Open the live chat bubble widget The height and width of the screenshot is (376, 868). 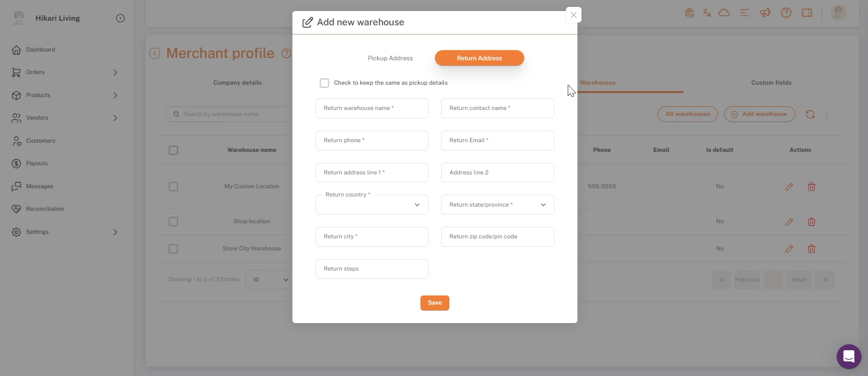(x=849, y=357)
